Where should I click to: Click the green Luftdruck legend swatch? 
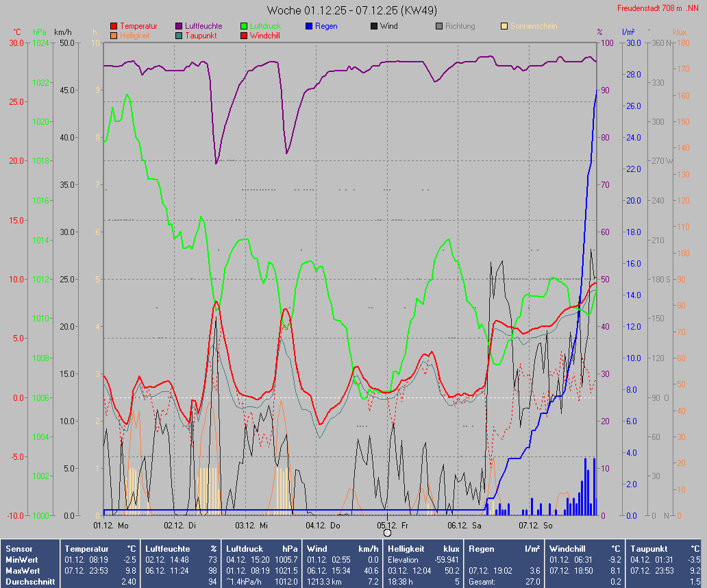pos(245,26)
